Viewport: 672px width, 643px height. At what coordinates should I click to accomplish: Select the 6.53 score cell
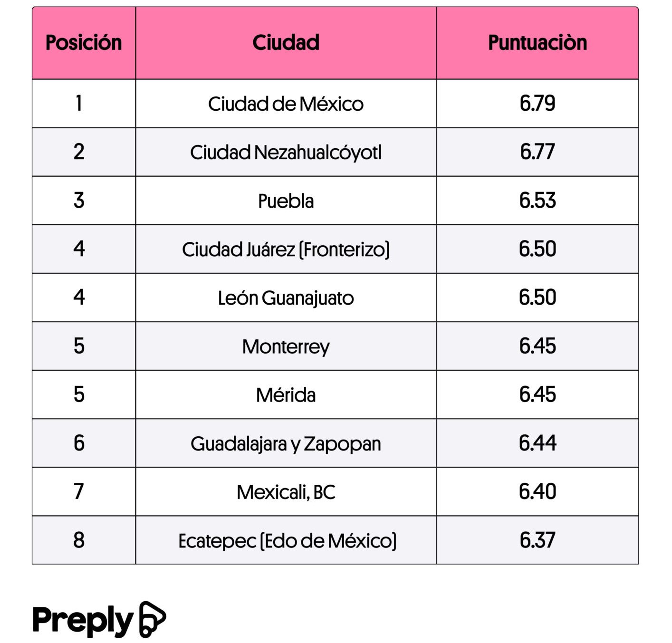pos(538,201)
